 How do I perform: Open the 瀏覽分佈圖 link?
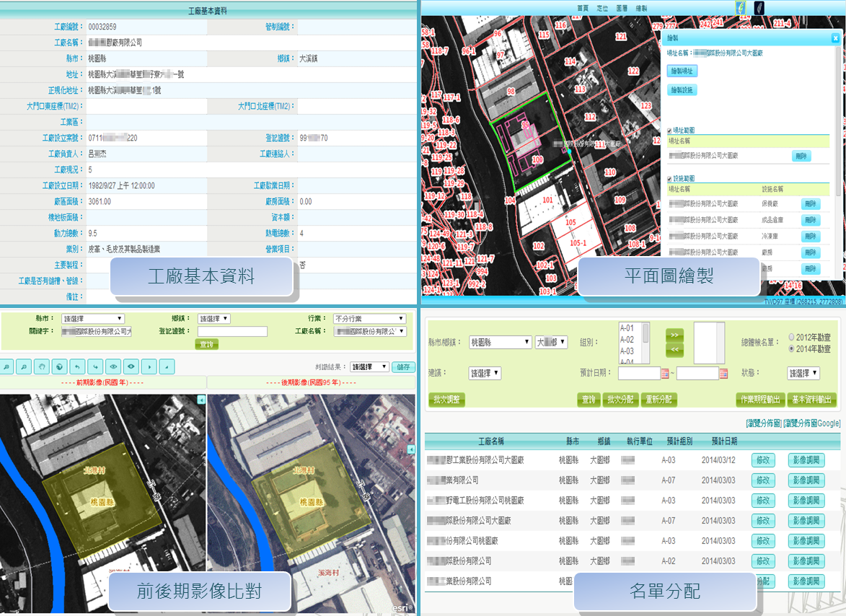(x=764, y=423)
